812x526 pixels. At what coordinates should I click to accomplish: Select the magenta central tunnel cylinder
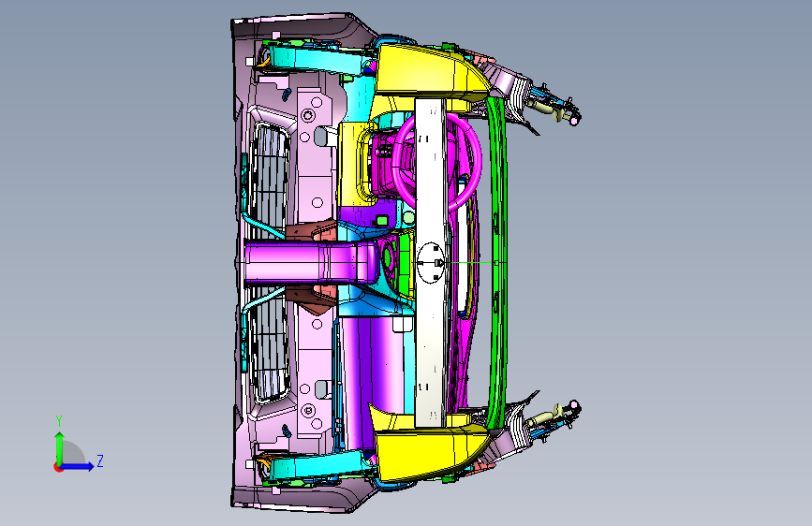pos(309,262)
